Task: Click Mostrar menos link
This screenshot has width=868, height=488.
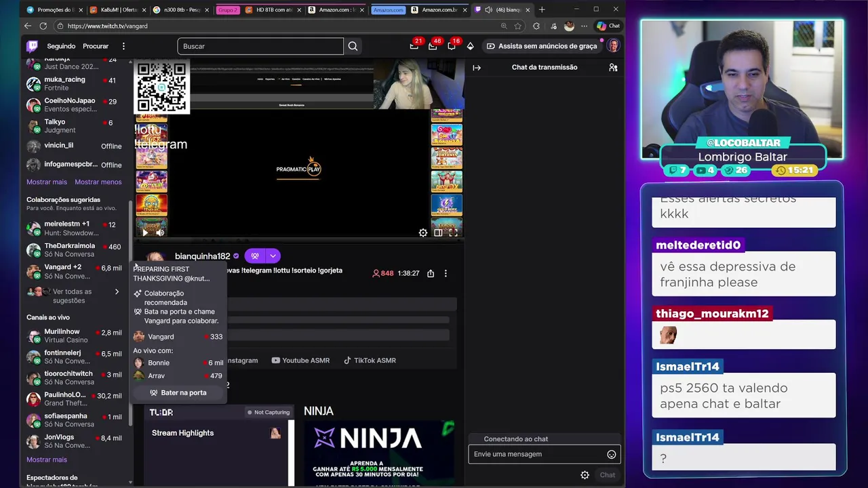Action: [98, 182]
